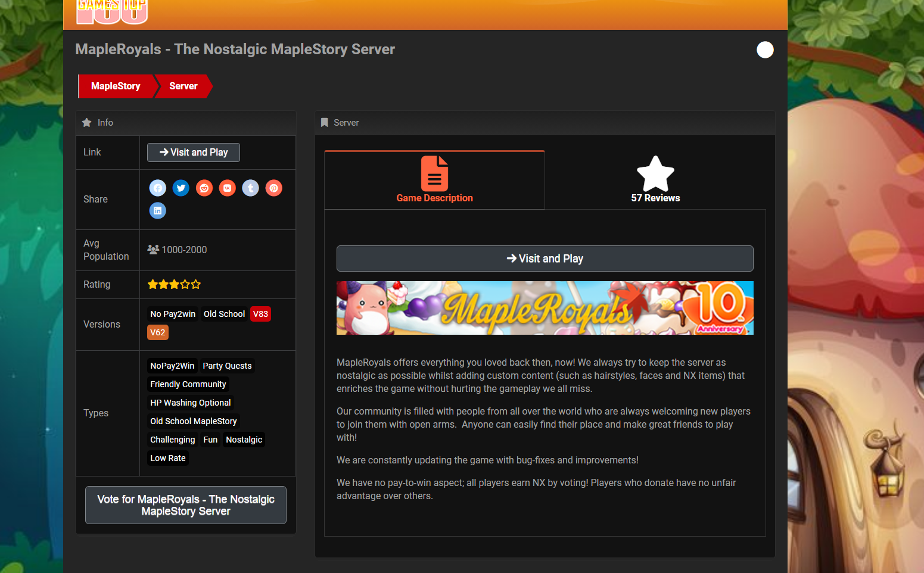Click the orange document icon for Game Description
The width and height of the screenshot is (924, 573).
(x=434, y=173)
